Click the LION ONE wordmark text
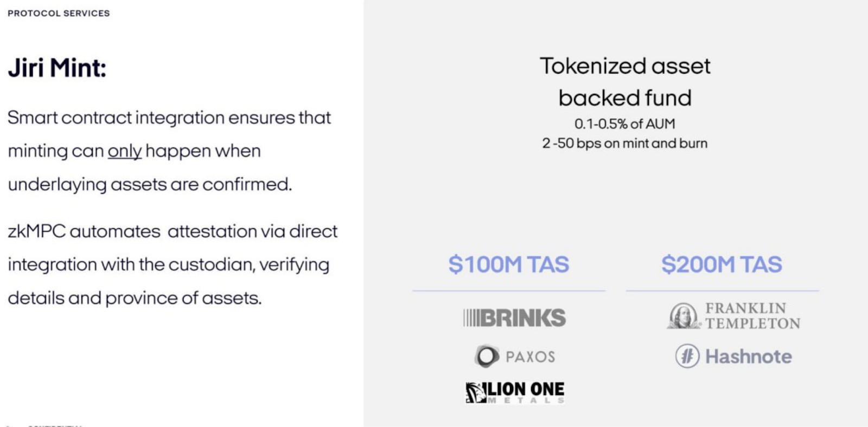This screenshot has width=868, height=427. pyautogui.click(x=526, y=389)
